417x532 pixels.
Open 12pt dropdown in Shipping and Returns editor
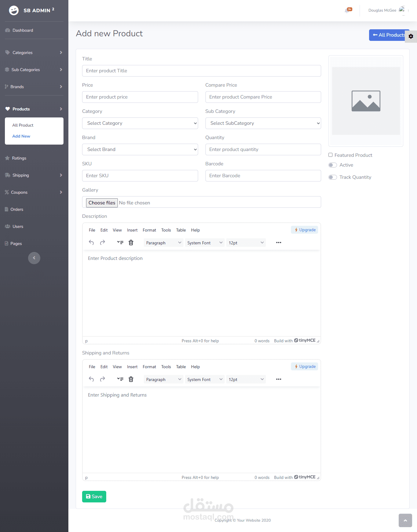246,379
